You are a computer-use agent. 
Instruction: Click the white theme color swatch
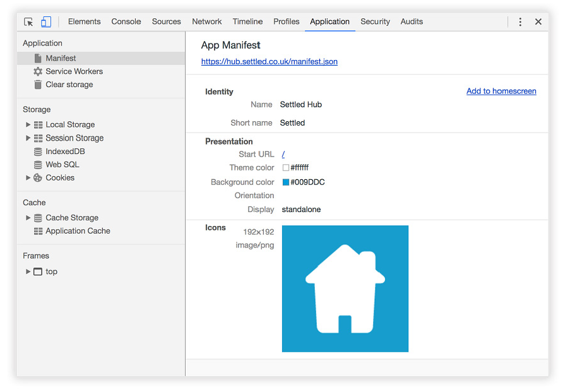click(x=286, y=168)
